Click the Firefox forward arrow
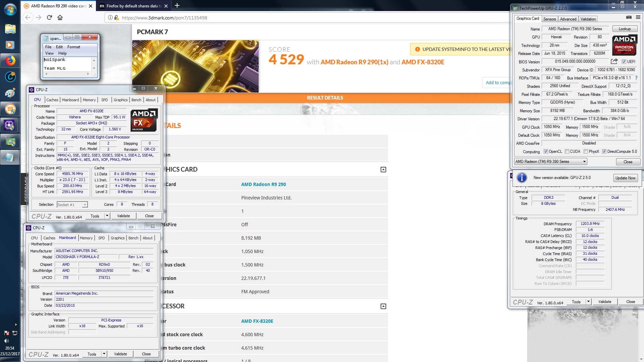 click(39, 17)
